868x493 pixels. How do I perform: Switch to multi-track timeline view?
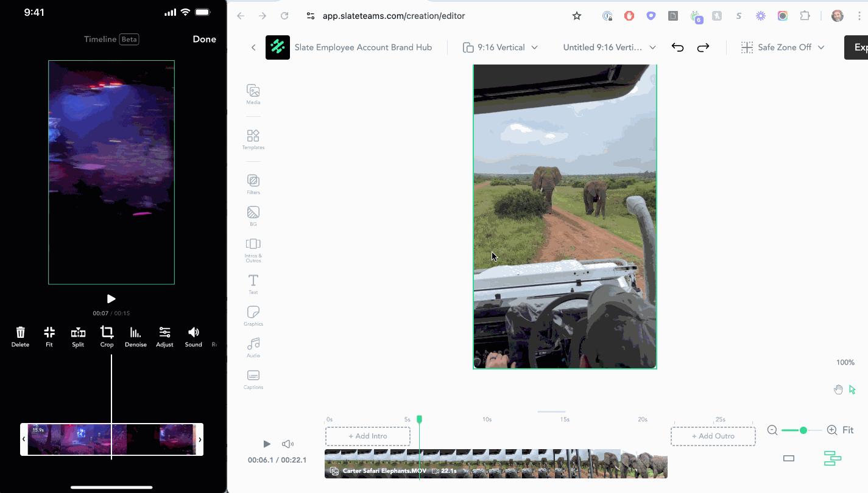tap(832, 458)
